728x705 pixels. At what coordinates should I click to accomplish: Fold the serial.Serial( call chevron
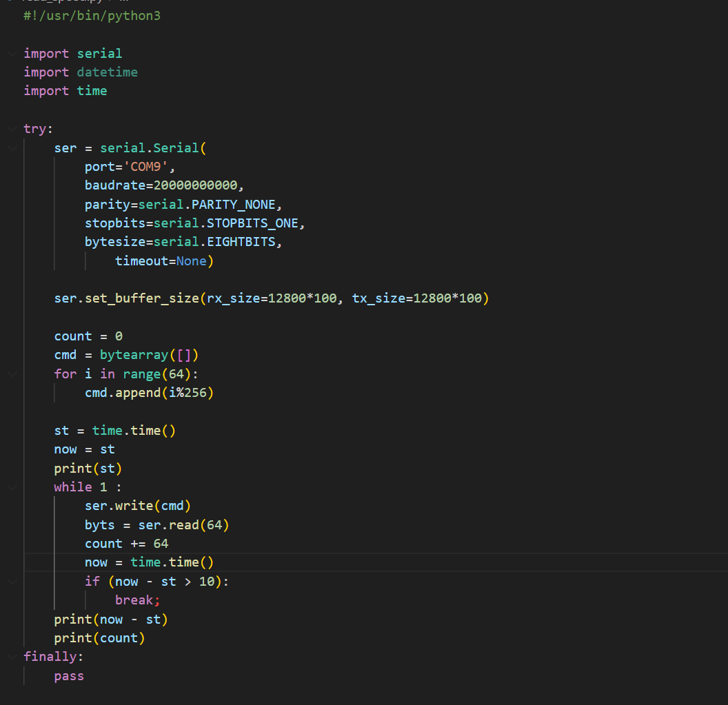click(12, 148)
